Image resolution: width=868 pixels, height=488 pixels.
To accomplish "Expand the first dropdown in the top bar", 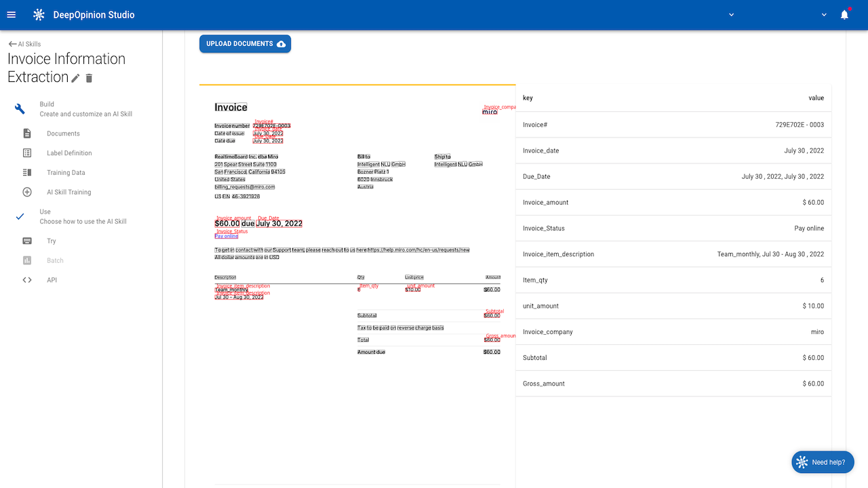I will 731,15.
